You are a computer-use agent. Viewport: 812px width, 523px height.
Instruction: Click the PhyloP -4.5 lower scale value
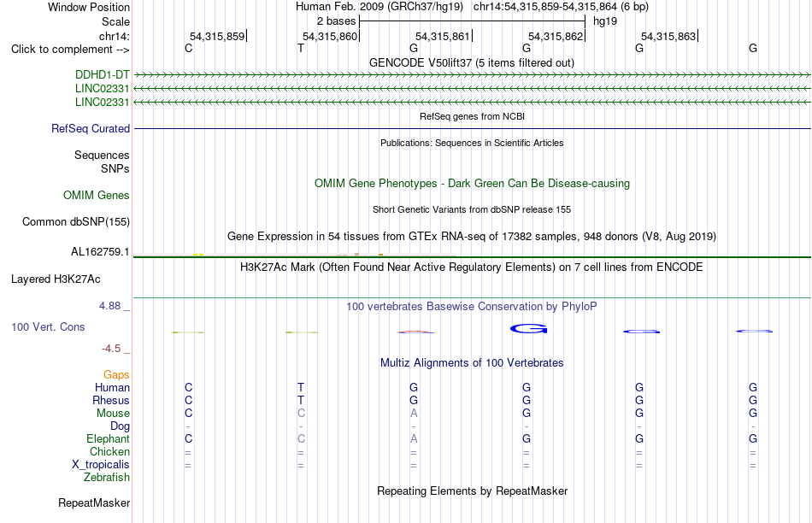(x=111, y=349)
